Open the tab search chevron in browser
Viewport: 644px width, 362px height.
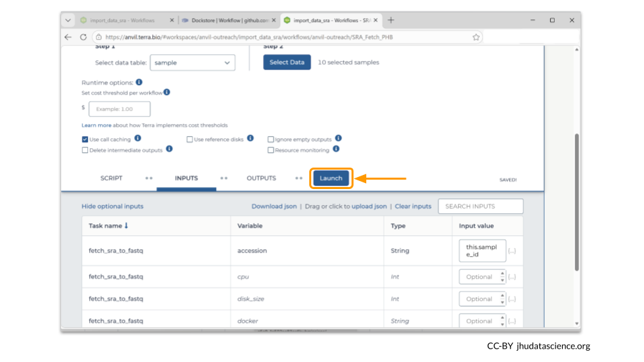pos(68,20)
